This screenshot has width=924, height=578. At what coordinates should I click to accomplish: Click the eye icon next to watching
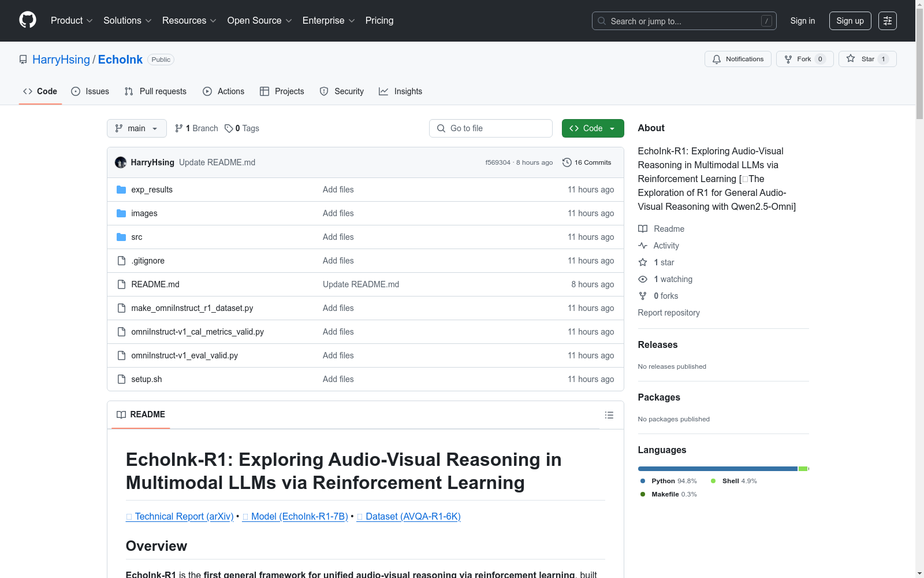pos(643,279)
